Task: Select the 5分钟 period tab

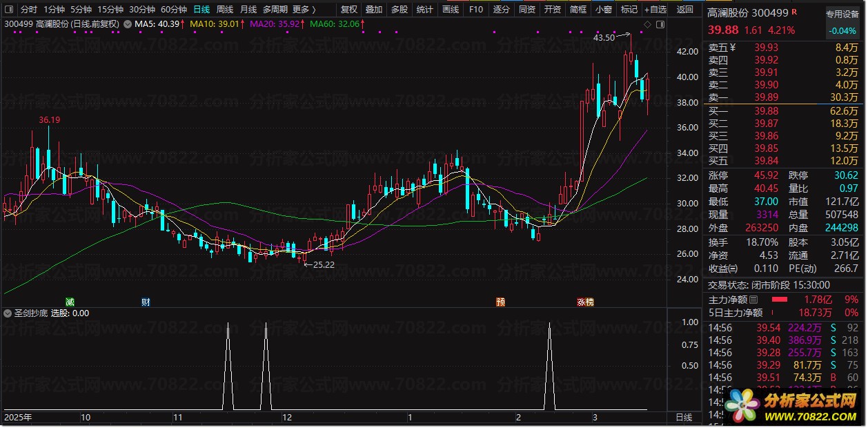Action: pos(81,10)
